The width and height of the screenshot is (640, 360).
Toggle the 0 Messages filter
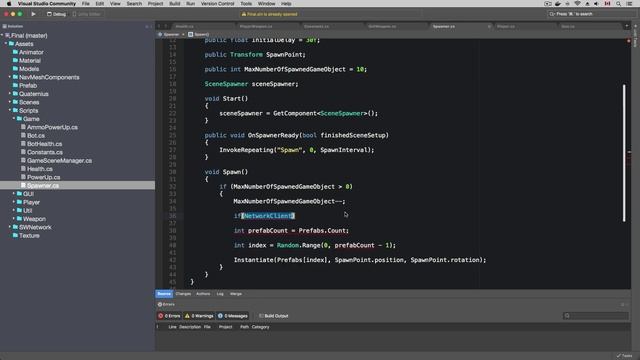(232, 316)
